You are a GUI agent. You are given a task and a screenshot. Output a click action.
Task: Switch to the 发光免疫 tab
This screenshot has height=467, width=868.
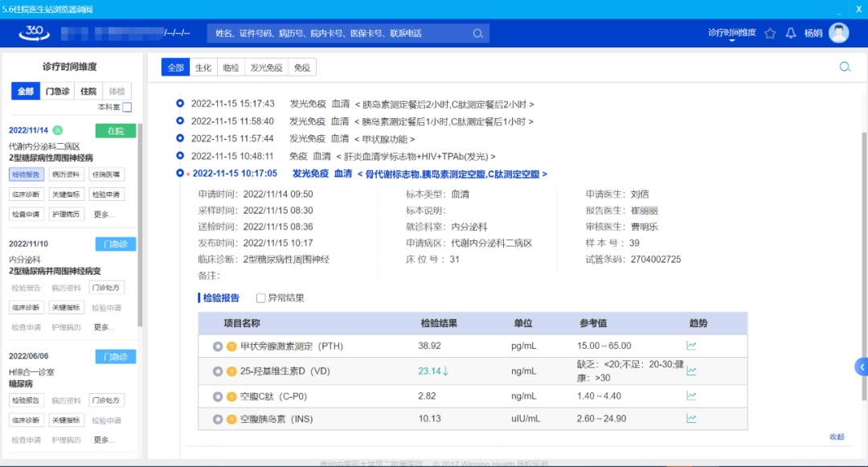click(x=266, y=68)
